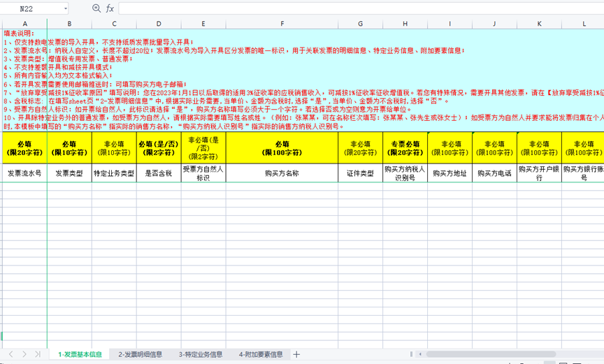
Task: Click the 发票流水号 header cell
Action: pos(24,173)
